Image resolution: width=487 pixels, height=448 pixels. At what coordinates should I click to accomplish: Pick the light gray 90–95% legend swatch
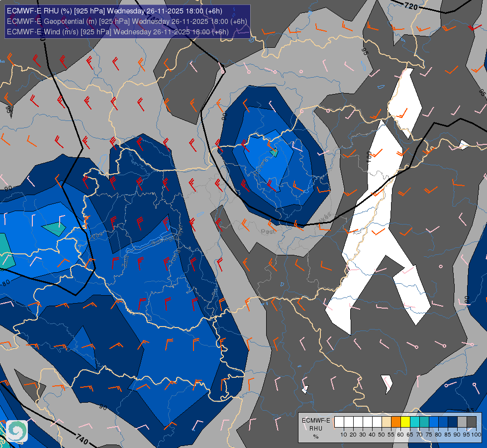coord(462,422)
